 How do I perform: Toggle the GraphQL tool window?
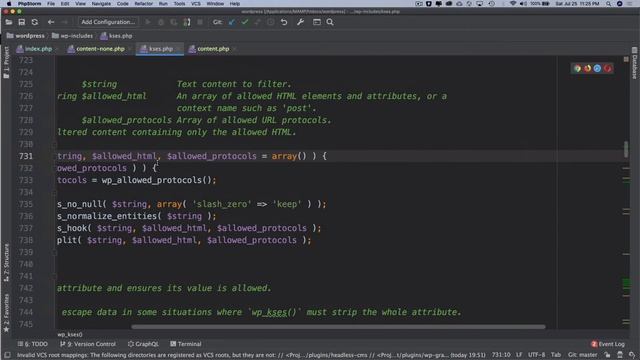(x=143, y=344)
